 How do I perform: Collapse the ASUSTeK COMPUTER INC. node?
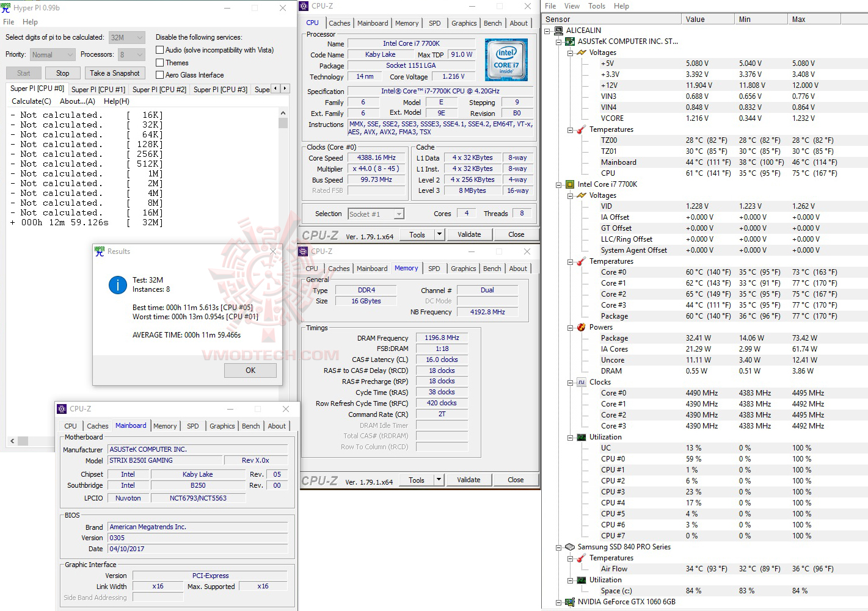tap(558, 42)
